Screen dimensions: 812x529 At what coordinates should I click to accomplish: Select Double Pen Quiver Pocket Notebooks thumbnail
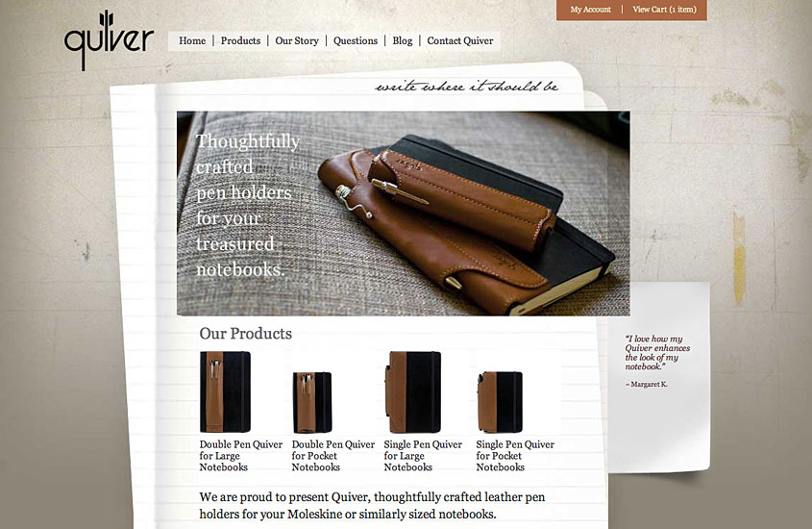[x=312, y=402]
